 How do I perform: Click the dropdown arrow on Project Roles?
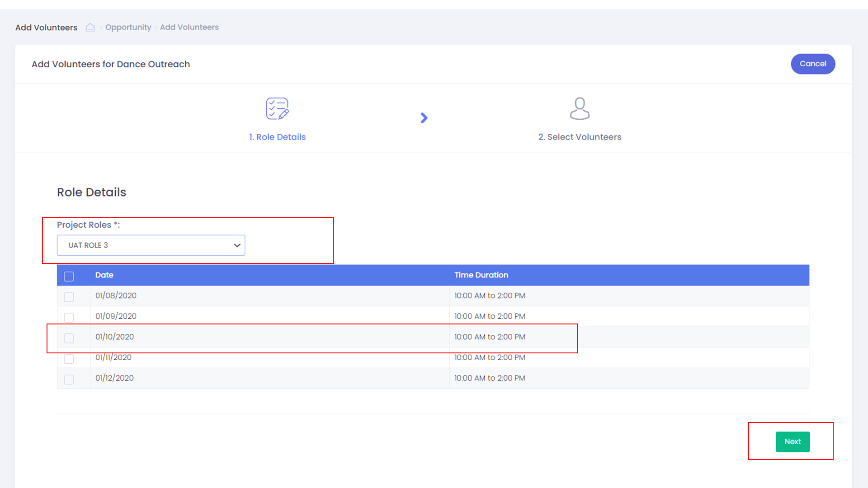[237, 245]
